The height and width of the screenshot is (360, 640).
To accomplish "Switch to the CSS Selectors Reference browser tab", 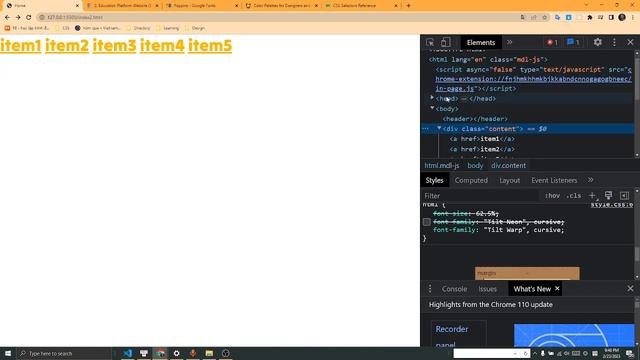I will (x=360, y=6).
